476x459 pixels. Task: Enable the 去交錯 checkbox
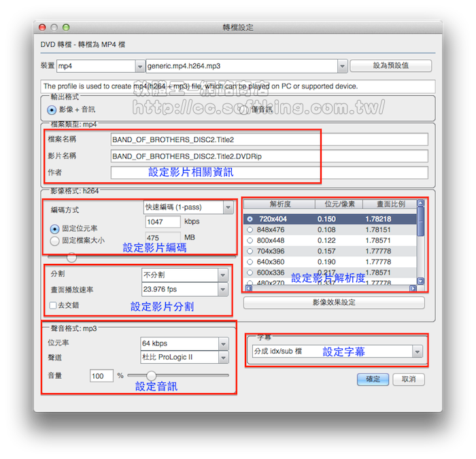click(53, 305)
